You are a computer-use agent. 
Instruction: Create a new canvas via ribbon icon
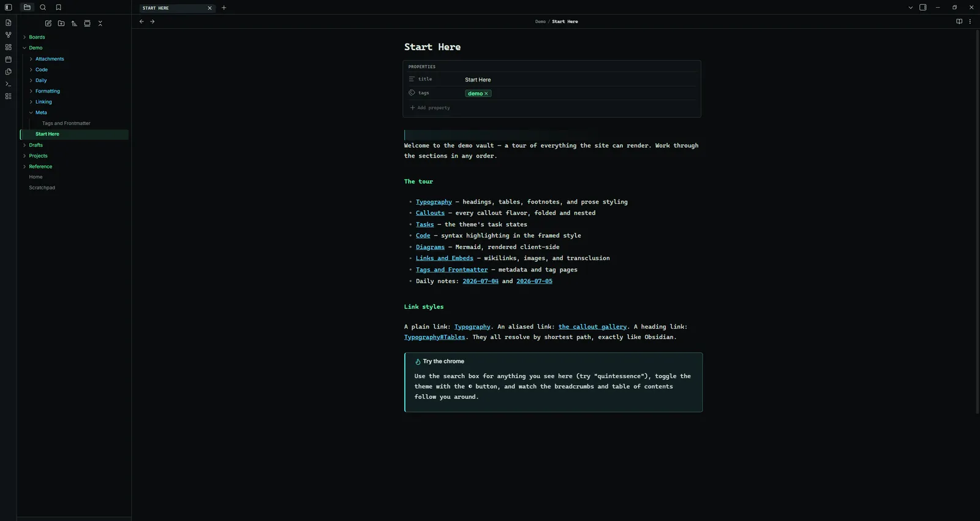click(9, 47)
